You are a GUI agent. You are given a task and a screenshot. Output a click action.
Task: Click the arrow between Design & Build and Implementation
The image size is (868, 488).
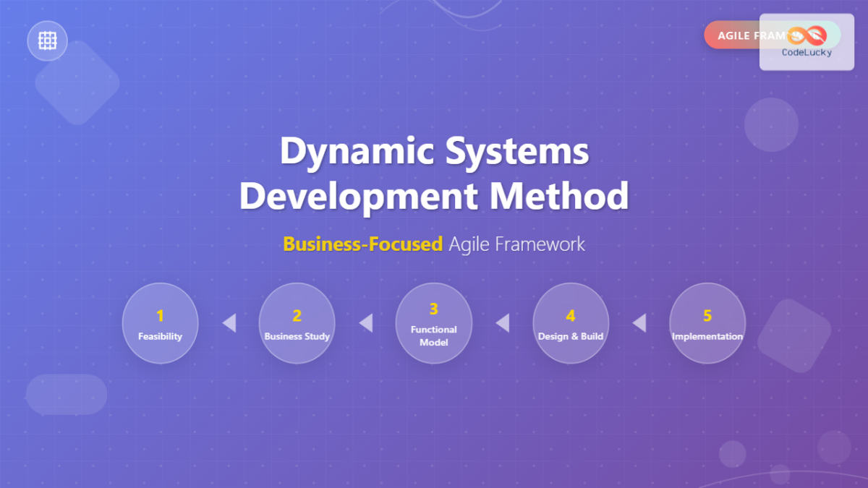pyautogui.click(x=639, y=323)
